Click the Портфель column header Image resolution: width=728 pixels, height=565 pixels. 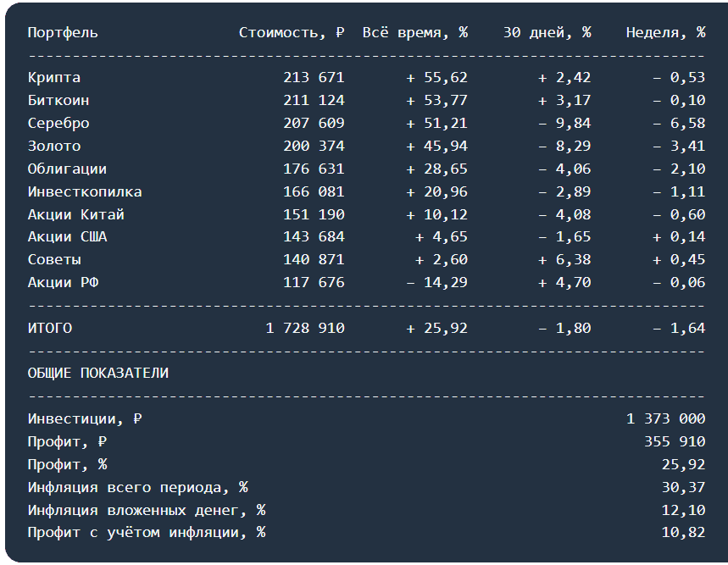point(63,32)
